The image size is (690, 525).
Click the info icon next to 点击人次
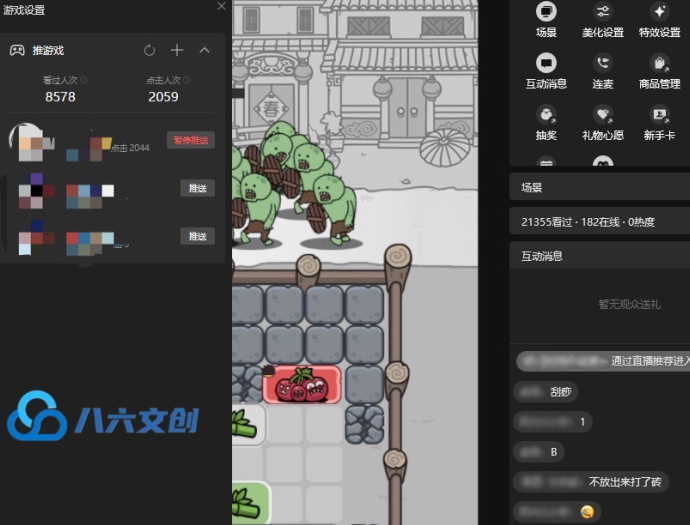[187, 80]
